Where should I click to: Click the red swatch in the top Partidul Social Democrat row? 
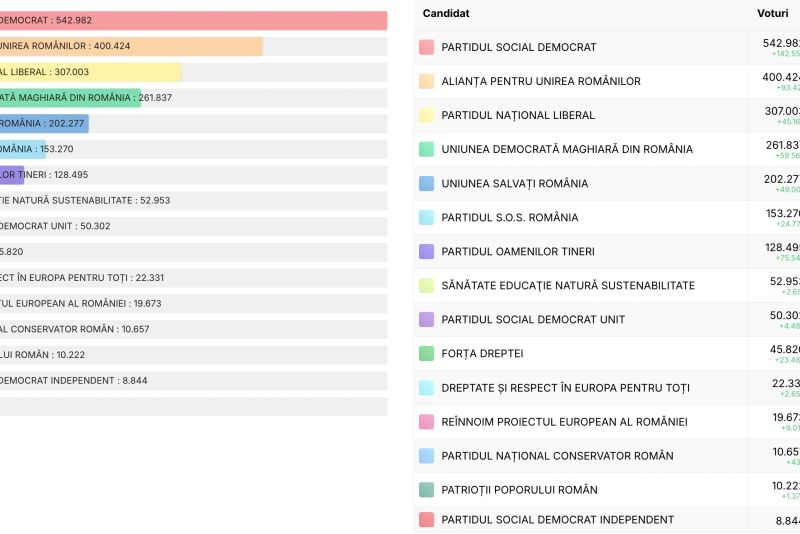point(426,47)
